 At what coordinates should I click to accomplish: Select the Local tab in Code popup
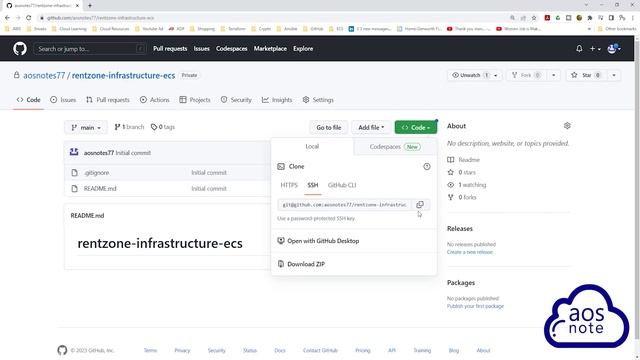pos(312,147)
